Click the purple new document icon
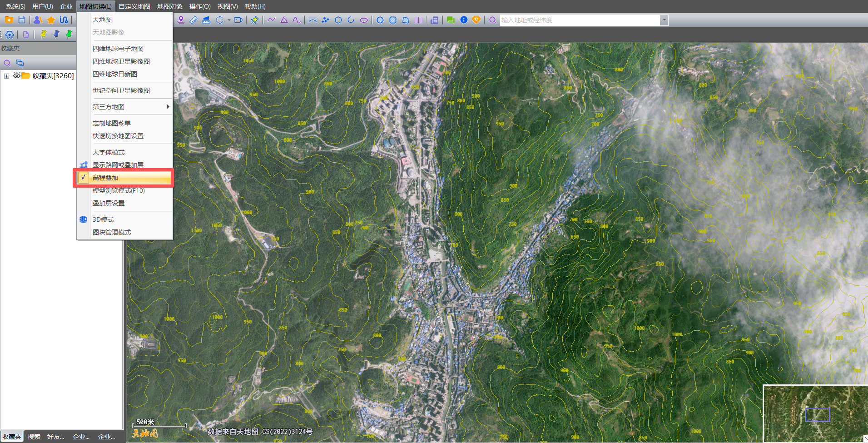The height and width of the screenshot is (443, 868). pyautogui.click(x=26, y=35)
